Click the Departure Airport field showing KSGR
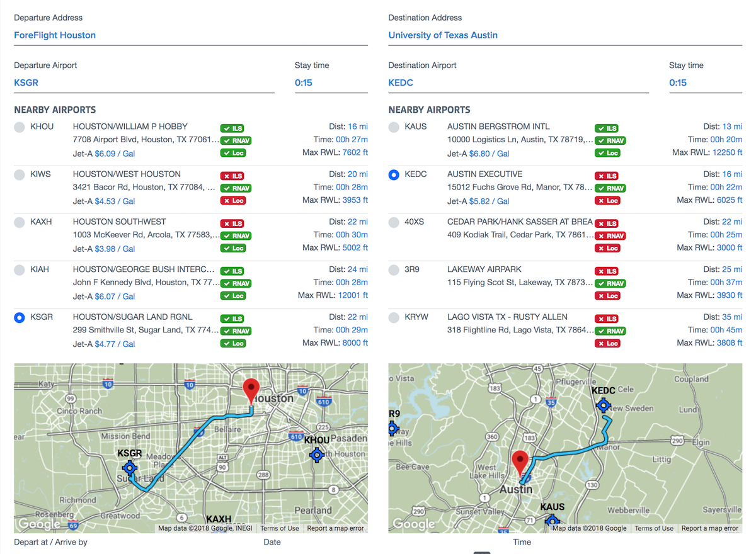Screen dimensions: 756x554 tap(144, 83)
